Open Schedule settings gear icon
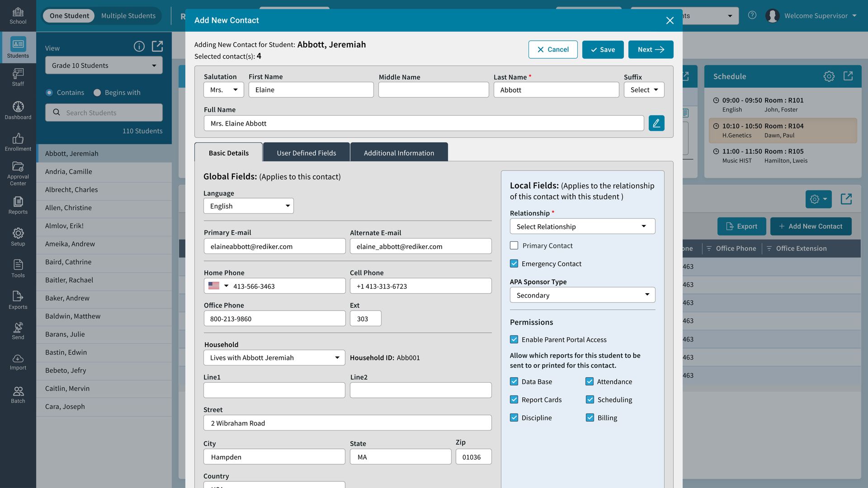This screenshot has width=868, height=488. coord(829,76)
